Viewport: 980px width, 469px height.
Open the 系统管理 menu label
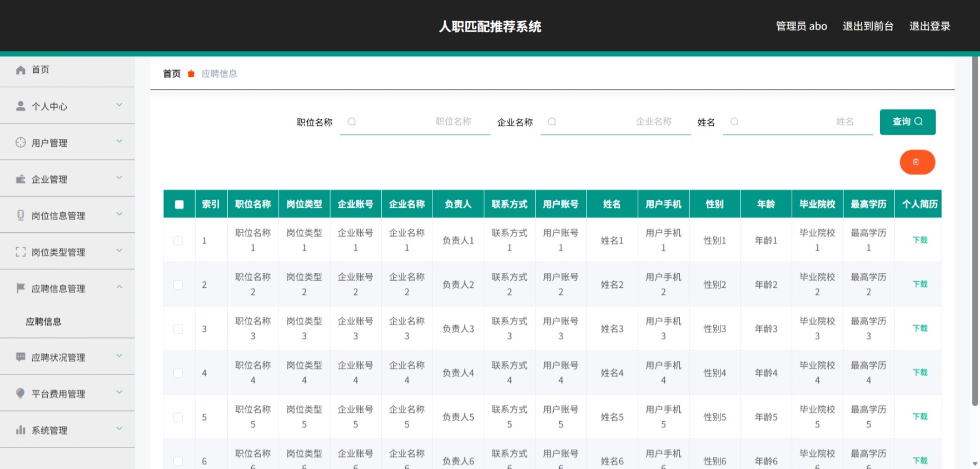[x=49, y=430]
